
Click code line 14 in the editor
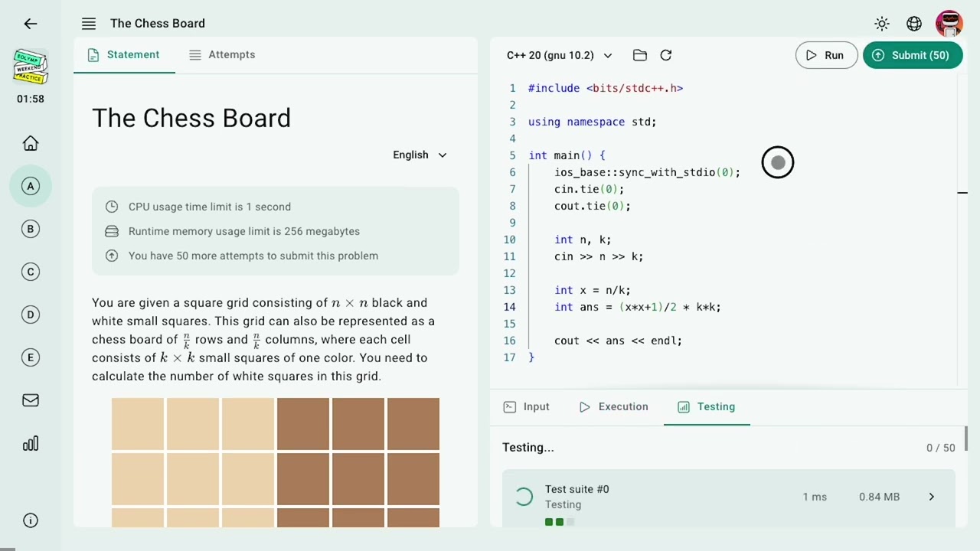point(637,307)
